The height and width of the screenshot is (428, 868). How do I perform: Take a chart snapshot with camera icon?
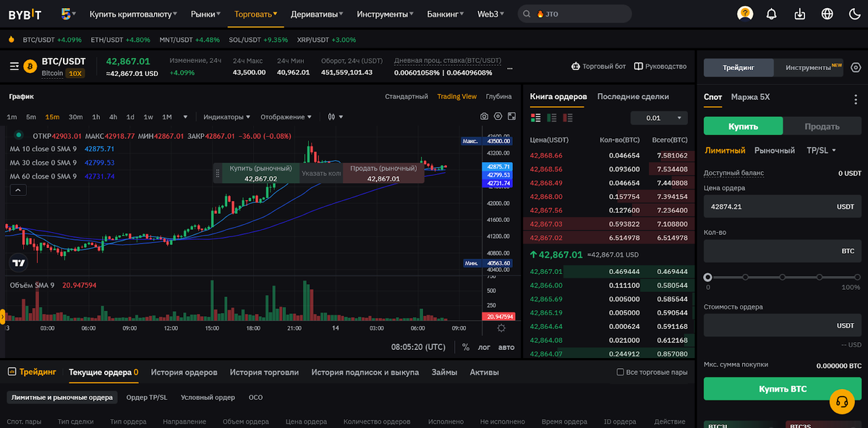[x=484, y=116]
